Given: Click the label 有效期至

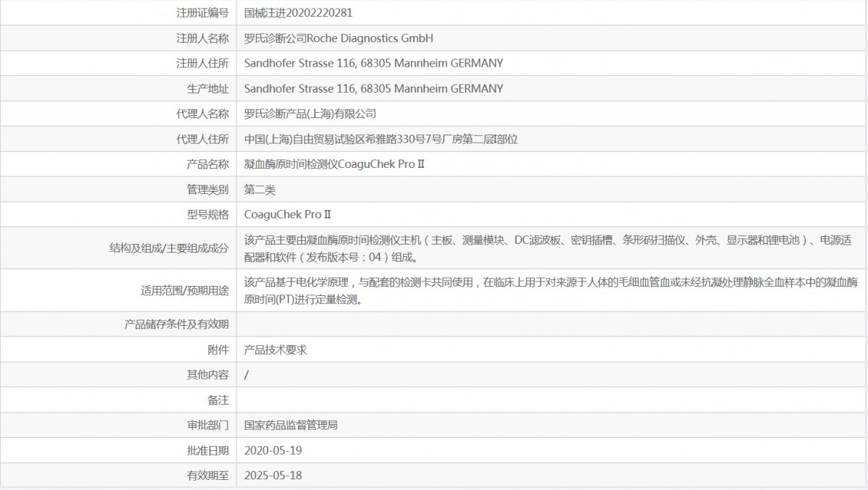Looking at the screenshot, I should (x=208, y=476).
